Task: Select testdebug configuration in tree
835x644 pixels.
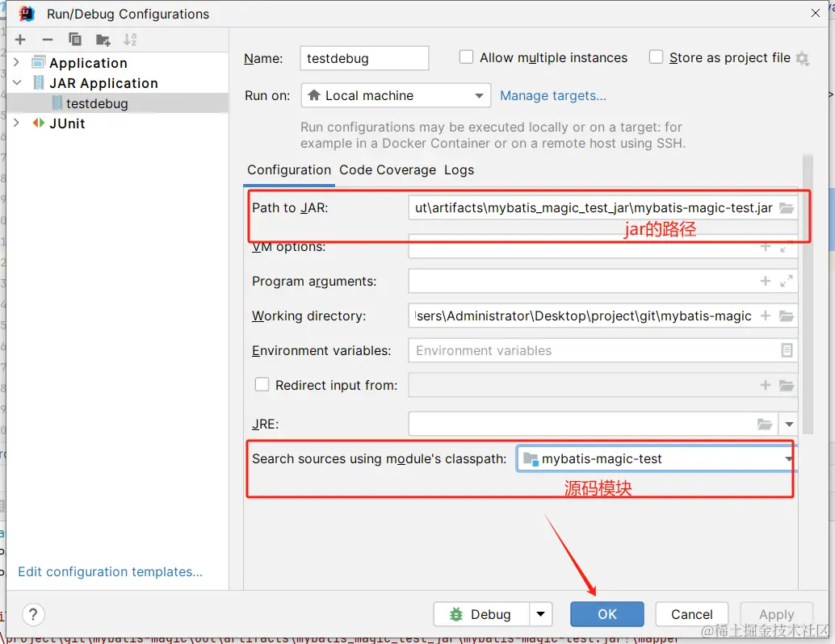Action: (x=118, y=103)
